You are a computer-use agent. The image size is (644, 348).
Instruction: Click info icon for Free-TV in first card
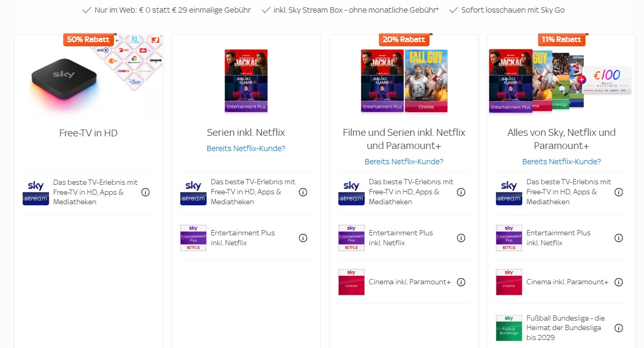coord(145,192)
